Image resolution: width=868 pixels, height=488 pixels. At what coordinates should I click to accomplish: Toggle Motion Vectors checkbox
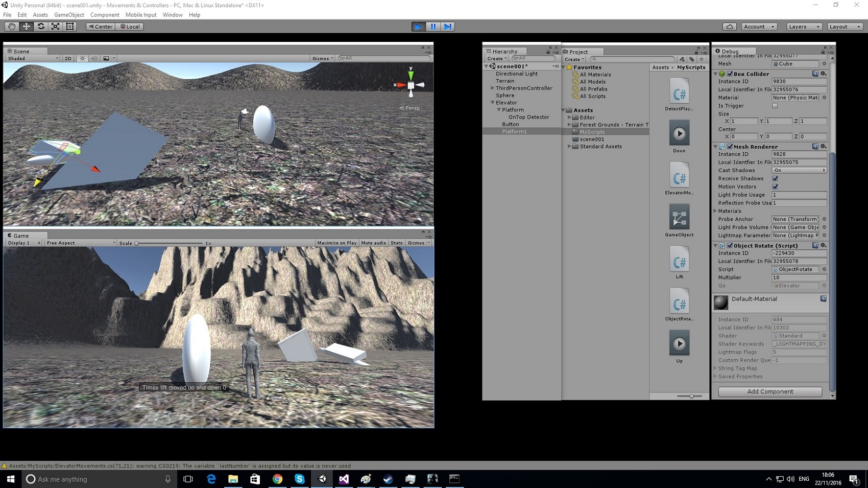tap(775, 187)
